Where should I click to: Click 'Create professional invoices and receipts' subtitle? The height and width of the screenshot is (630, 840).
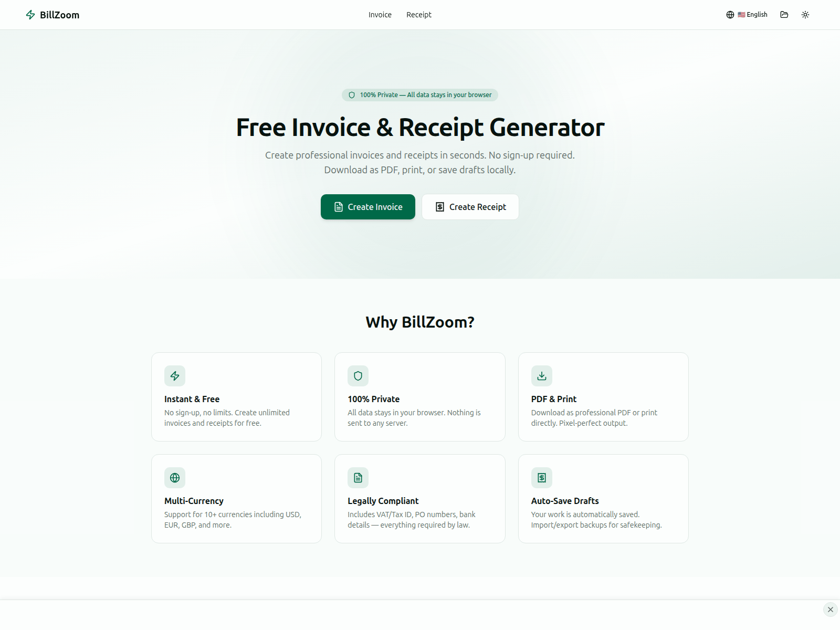tap(420, 162)
